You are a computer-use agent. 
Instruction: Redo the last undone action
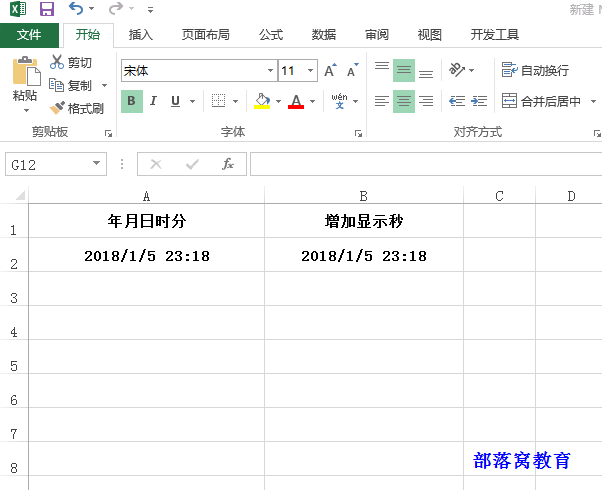tap(116, 8)
